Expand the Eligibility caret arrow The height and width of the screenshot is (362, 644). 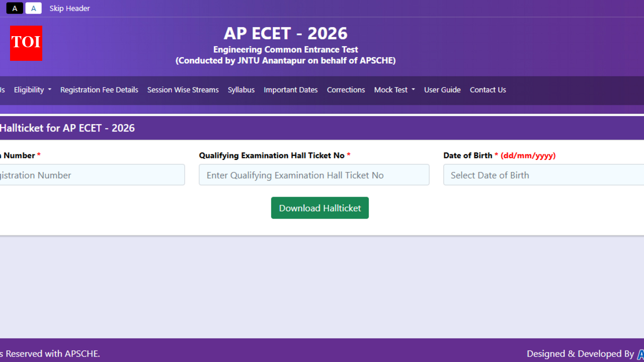tap(50, 90)
